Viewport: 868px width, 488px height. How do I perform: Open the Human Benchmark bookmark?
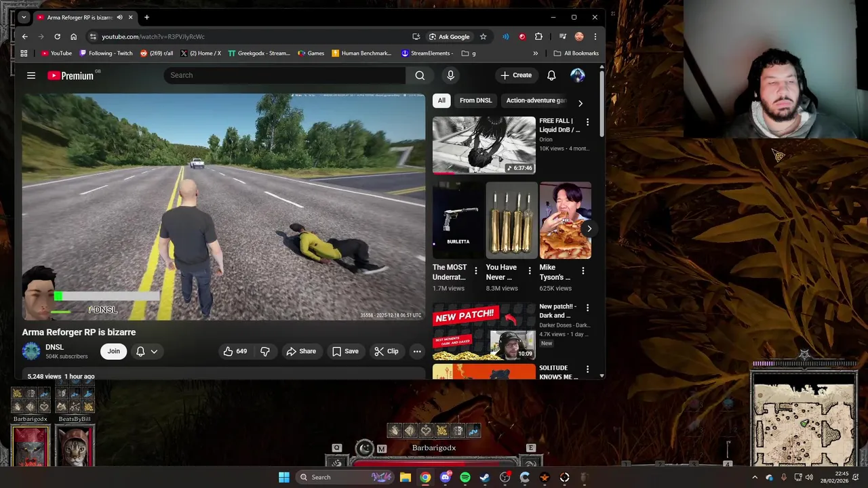click(x=361, y=54)
